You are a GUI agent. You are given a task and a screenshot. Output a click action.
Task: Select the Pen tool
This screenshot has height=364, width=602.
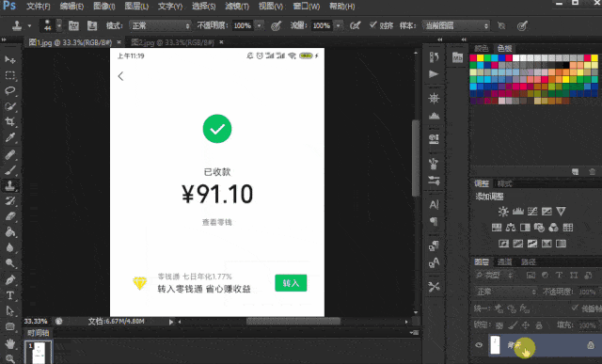10,279
